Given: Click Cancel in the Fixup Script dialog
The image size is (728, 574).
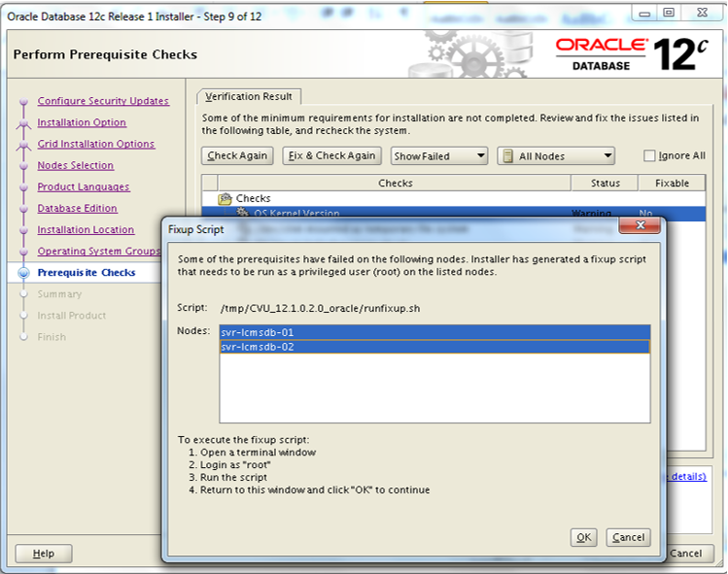Looking at the screenshot, I should (x=628, y=537).
